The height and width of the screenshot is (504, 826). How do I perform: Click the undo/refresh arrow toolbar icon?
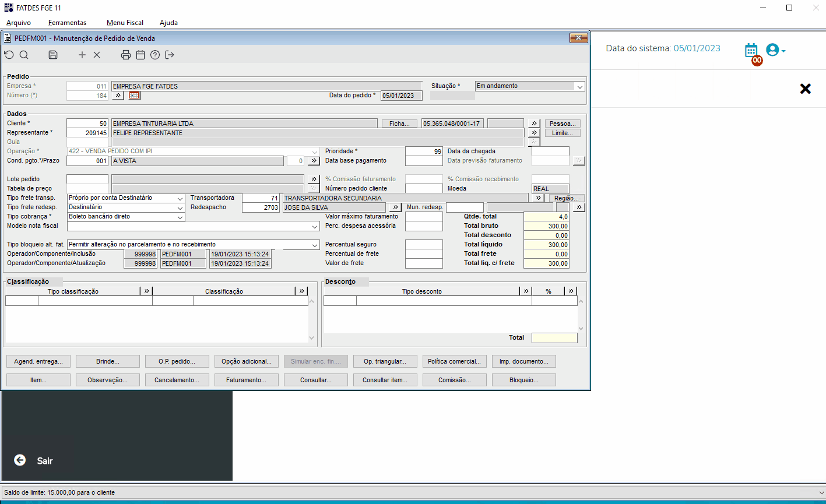pyautogui.click(x=9, y=55)
